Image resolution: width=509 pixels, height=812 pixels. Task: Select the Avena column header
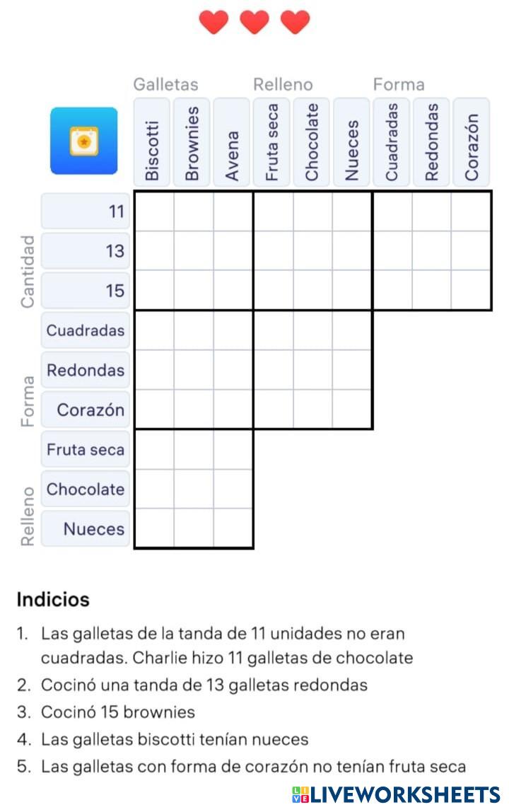pyautogui.click(x=232, y=141)
